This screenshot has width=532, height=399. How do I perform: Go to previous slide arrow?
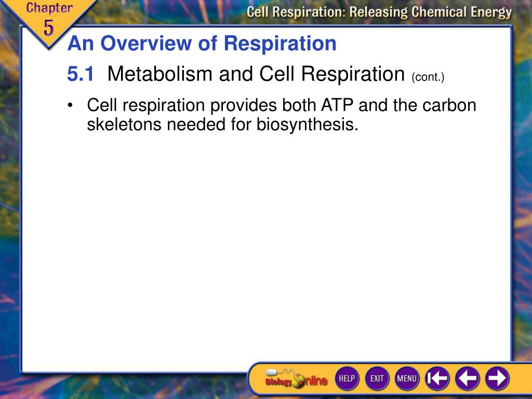pyautogui.click(x=467, y=378)
